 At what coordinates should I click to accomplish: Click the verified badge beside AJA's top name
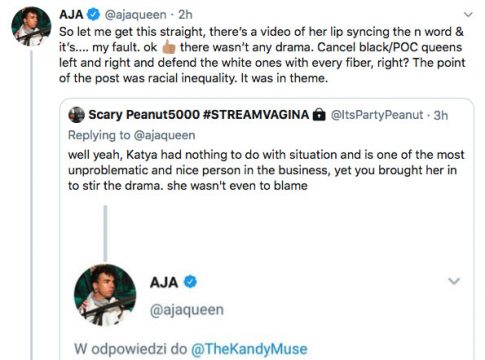pos(94,14)
